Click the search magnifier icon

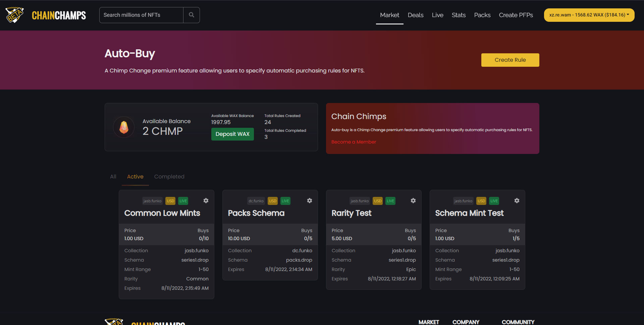tap(192, 15)
